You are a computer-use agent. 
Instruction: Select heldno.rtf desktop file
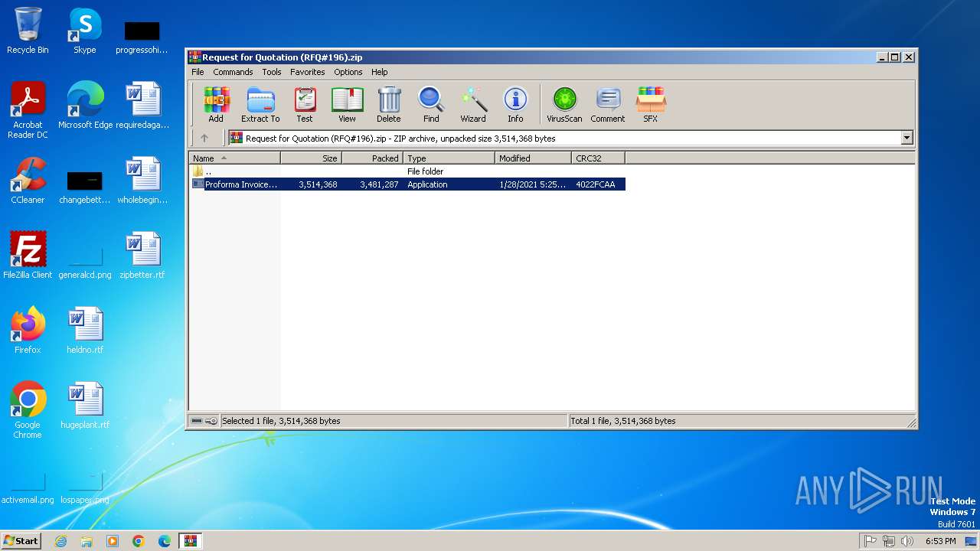pos(85,331)
